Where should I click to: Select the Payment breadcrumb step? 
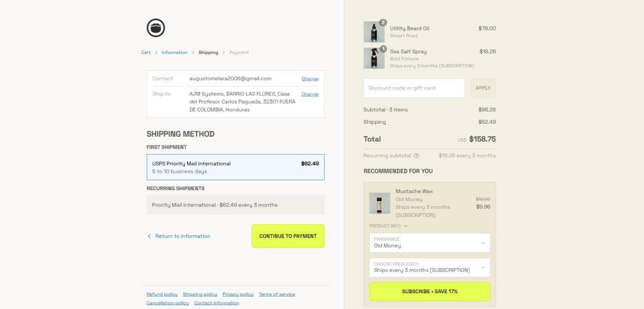click(239, 52)
